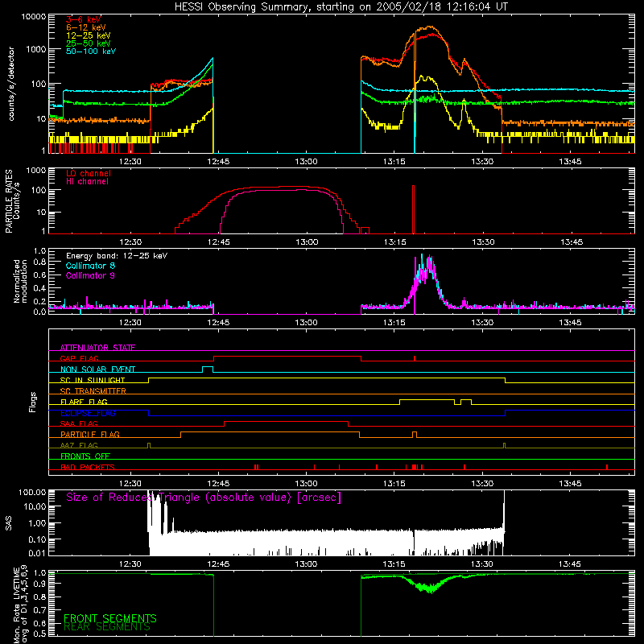The width and height of the screenshot is (644, 644).
Task: Click the GAP FLAG label
Action: (x=79, y=358)
